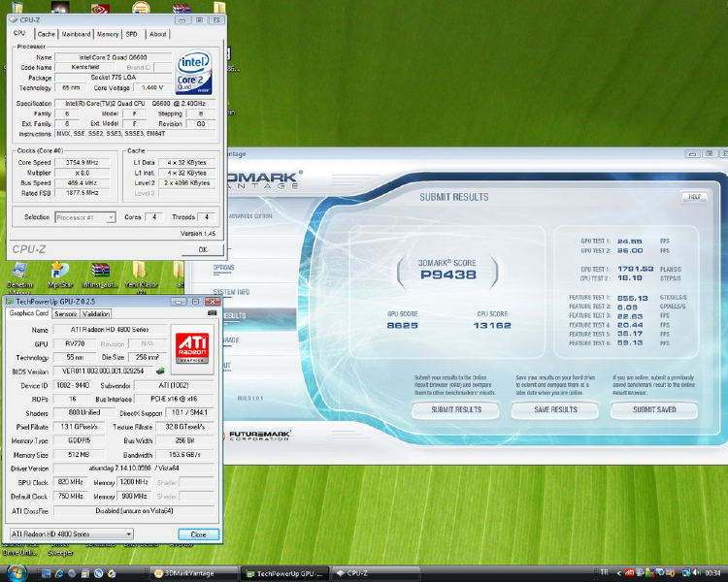Image resolution: width=728 pixels, height=582 pixels.
Task: Click the CPU-Z title bar app icon
Action: [x=14, y=20]
